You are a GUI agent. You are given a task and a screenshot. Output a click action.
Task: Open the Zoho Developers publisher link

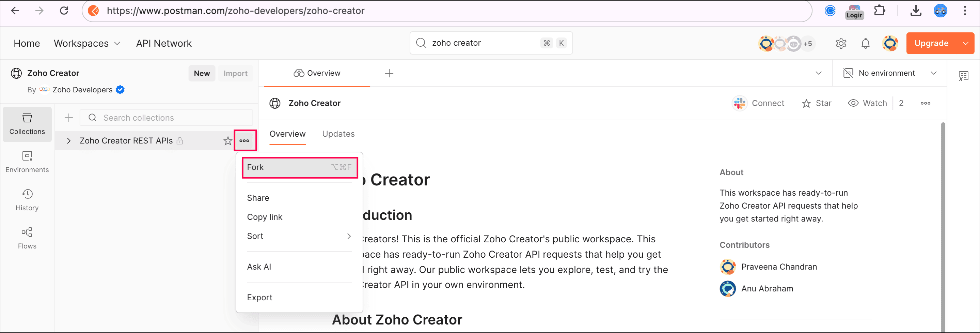click(x=82, y=90)
